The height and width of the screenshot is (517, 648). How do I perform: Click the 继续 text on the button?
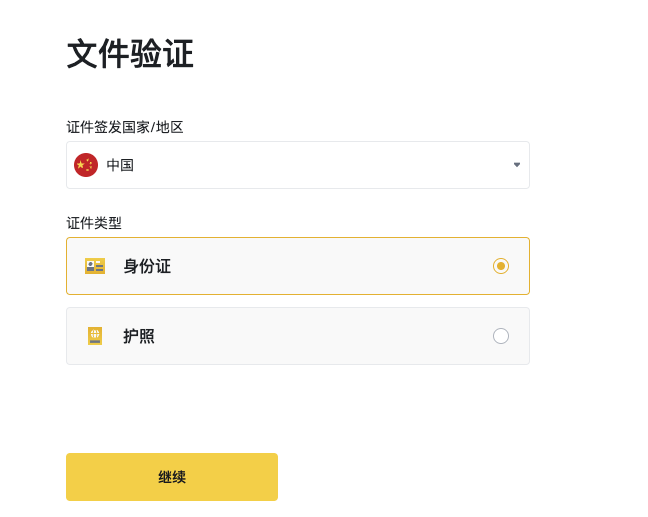click(x=172, y=477)
